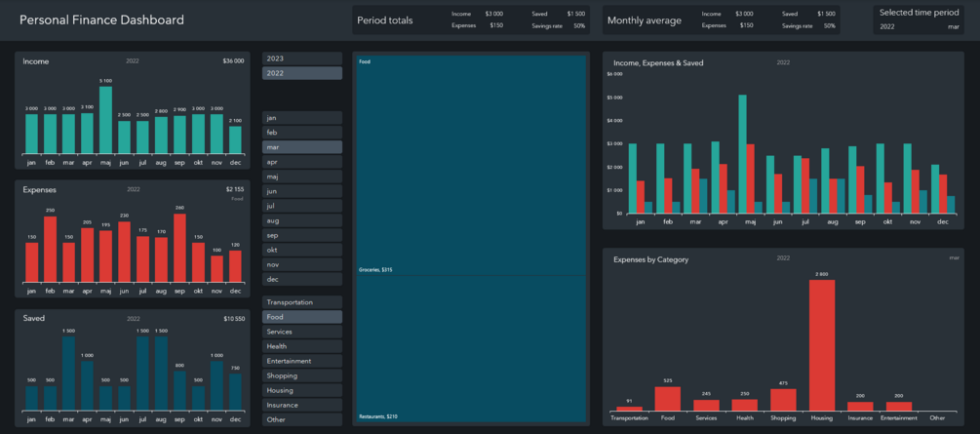This screenshot has width=980, height=434.
Task: Click the sep bar in Expenses chart
Action: coord(180,248)
